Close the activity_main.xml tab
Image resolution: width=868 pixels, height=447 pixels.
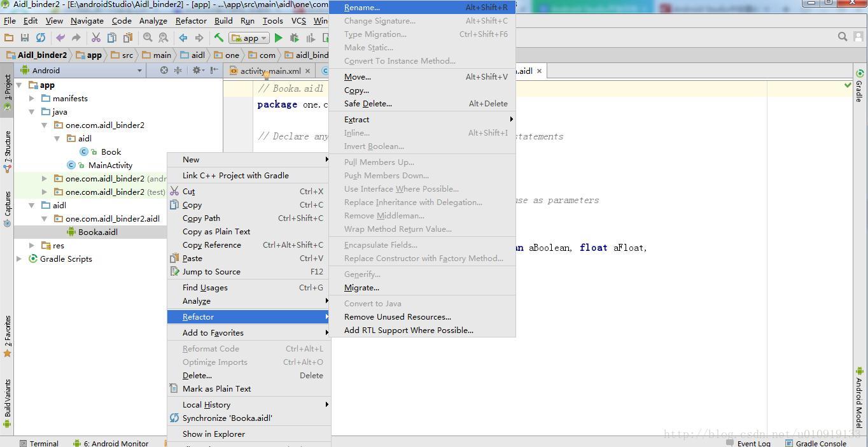(x=308, y=71)
